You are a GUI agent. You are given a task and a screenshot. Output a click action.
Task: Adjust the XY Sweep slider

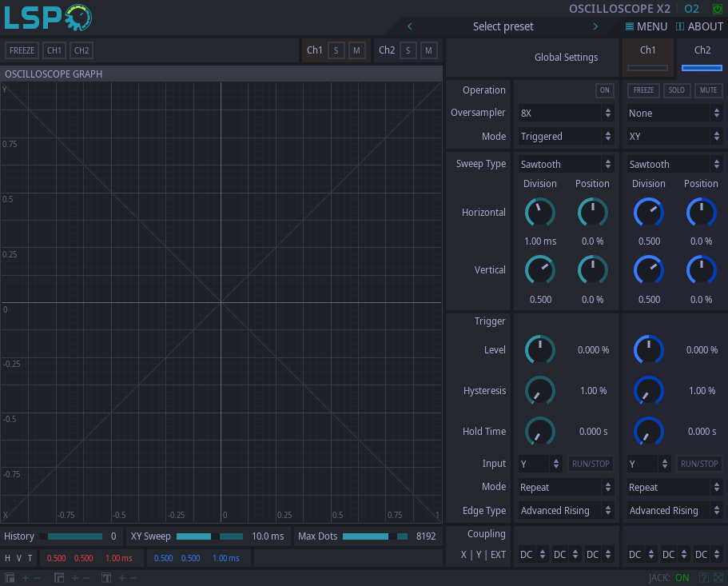209,536
